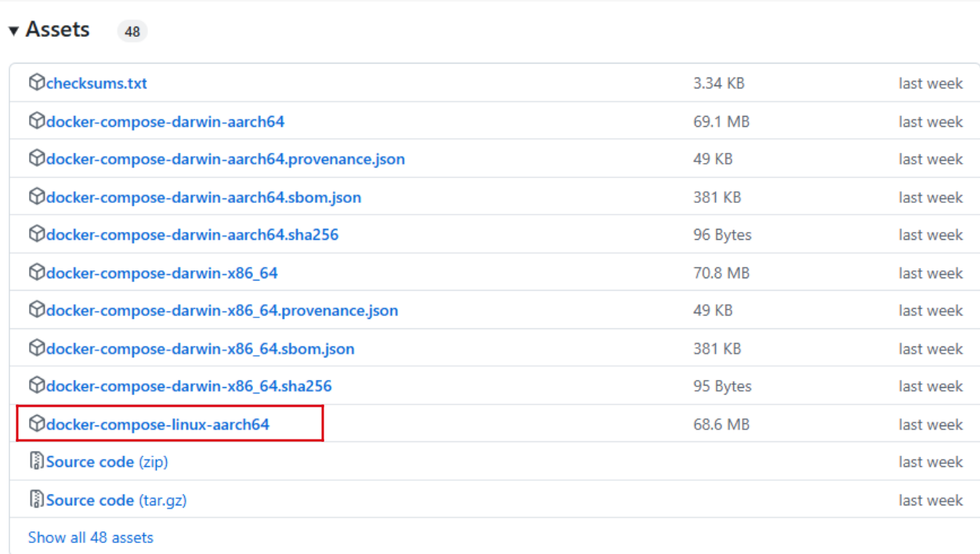
Task: Open docker-compose-darwin-aarch64.provenance.json link
Action: (226, 159)
